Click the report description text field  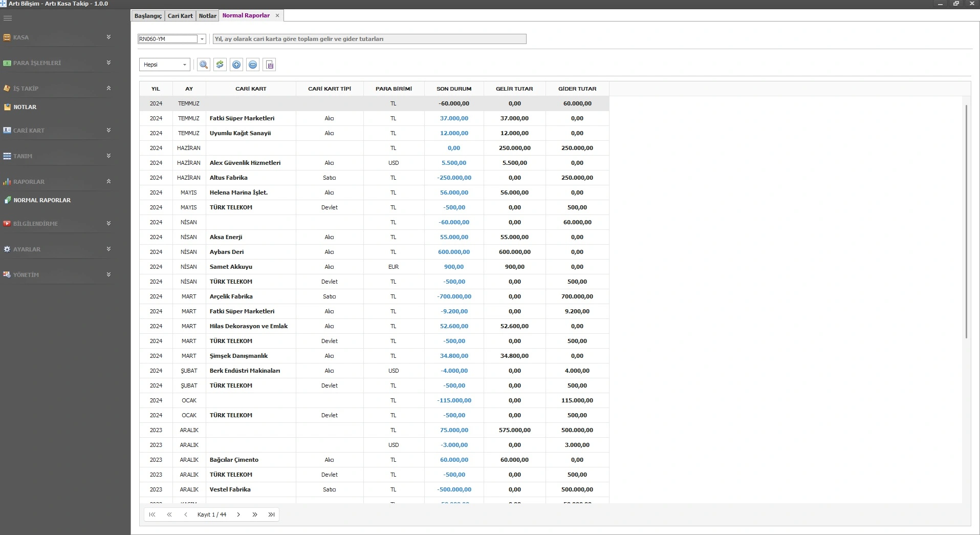[x=369, y=39]
